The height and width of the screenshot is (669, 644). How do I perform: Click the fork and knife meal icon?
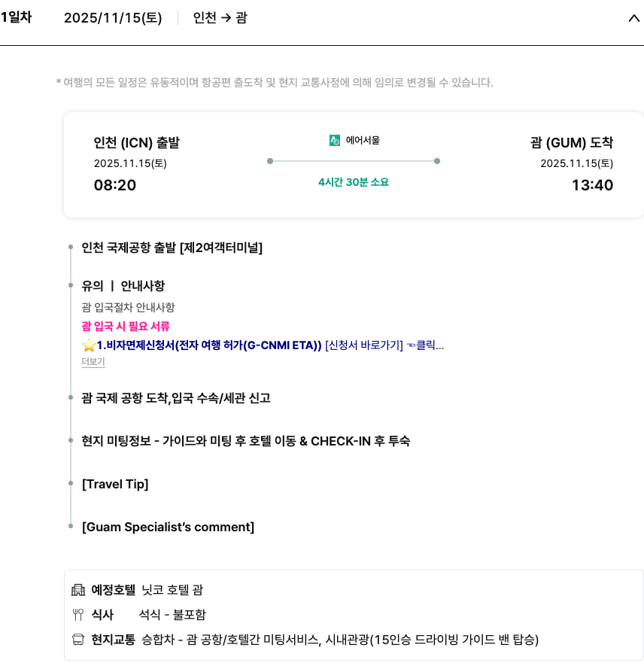tap(78, 615)
